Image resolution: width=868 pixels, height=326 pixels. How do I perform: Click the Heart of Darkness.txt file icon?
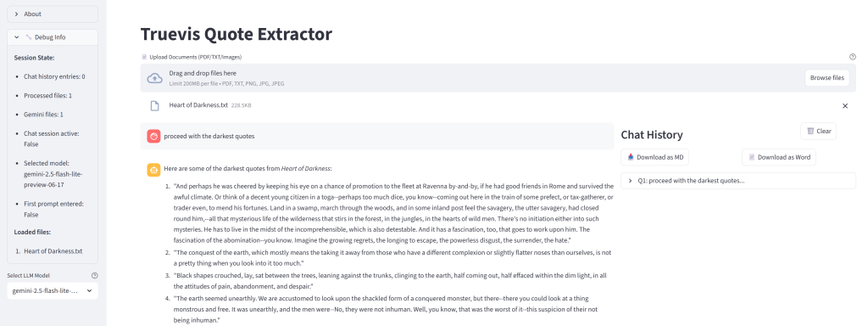tap(155, 105)
